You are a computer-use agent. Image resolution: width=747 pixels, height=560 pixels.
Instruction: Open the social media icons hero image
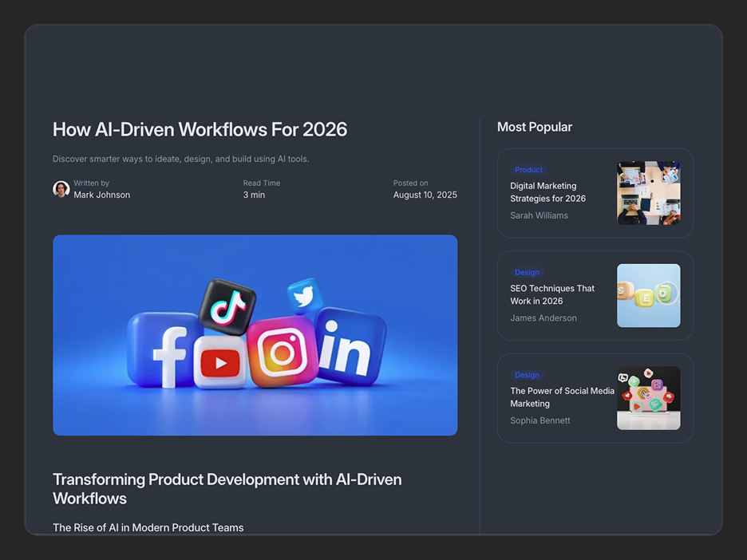click(x=255, y=335)
